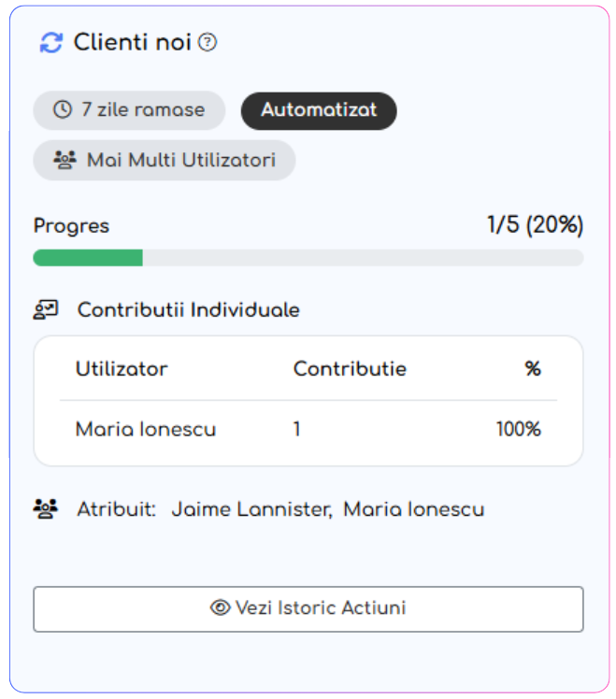Click the % column header
Viewport: 616px width, 699px height.
[x=533, y=368]
